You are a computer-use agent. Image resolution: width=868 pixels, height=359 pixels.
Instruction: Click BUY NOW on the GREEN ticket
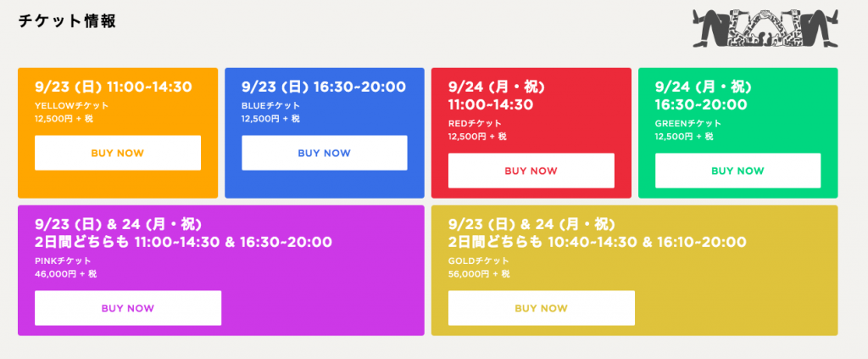pyautogui.click(x=738, y=171)
